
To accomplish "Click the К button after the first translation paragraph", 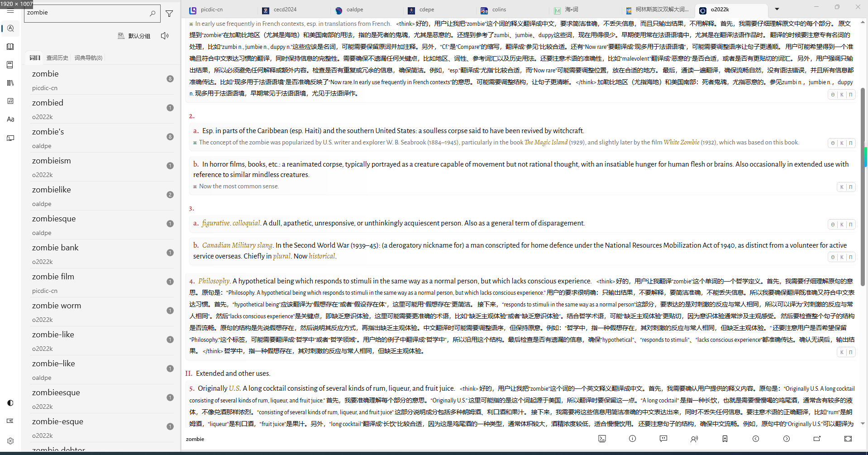I will (x=842, y=95).
